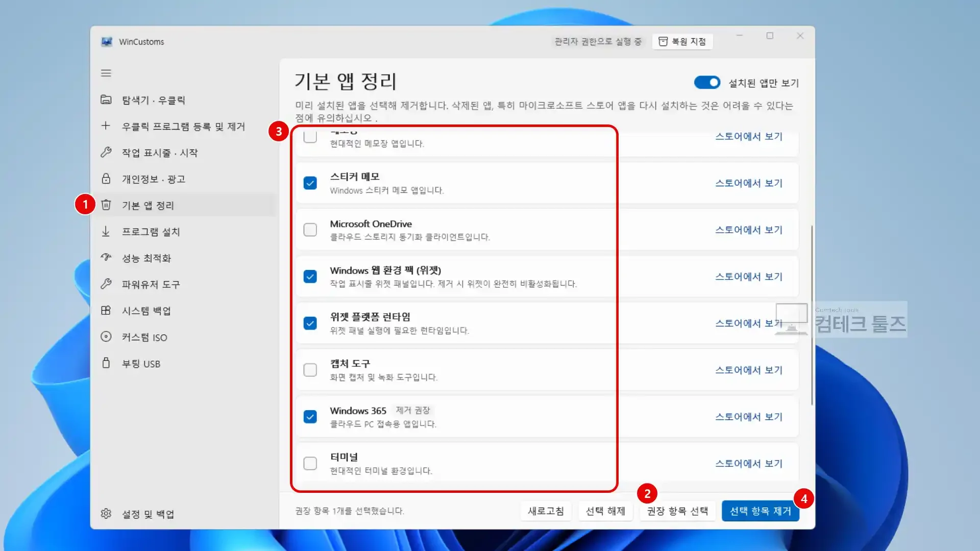Open the 프로그램 설치 page
Viewport: 980px width, 551px height.
[x=184, y=232]
